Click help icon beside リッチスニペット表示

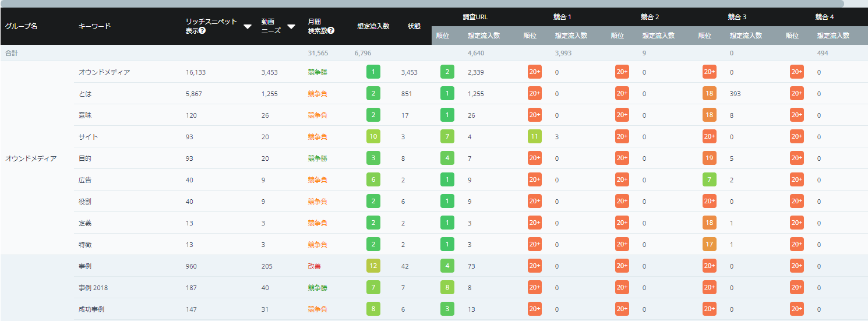point(202,31)
